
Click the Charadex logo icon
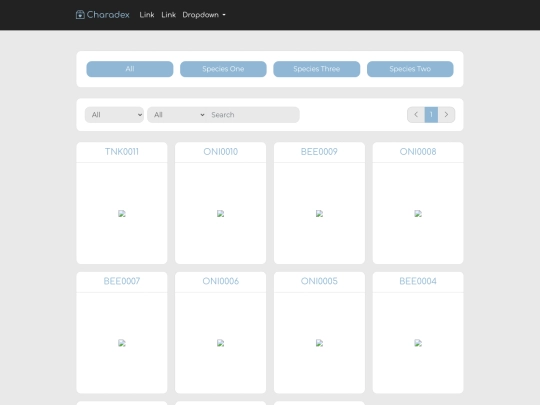coord(80,15)
